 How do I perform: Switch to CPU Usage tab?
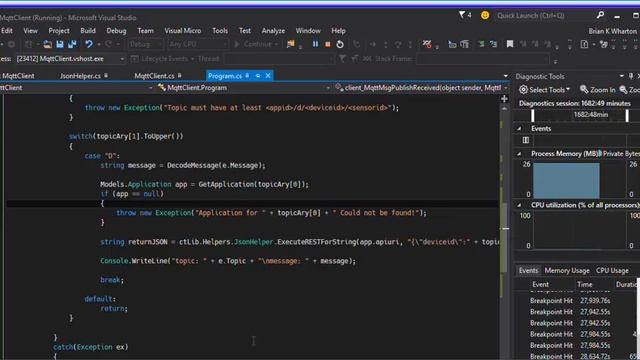click(612, 271)
